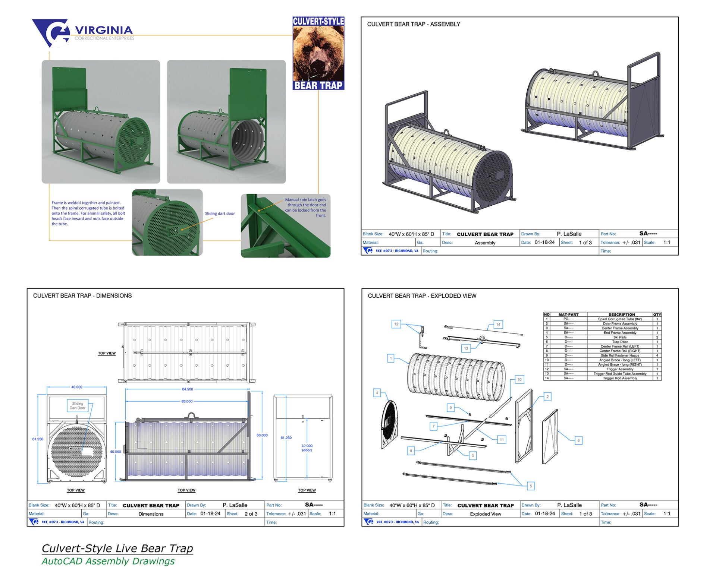Screen dimensions: 716x588
Task: Click the Culvert-Style Bear Trap poster image
Action: coord(318,53)
